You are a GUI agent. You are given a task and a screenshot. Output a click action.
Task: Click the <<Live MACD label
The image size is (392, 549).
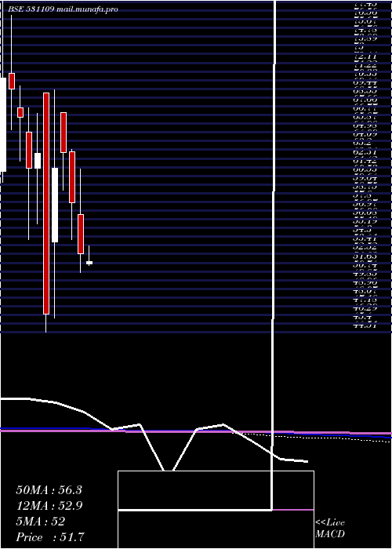click(330, 529)
